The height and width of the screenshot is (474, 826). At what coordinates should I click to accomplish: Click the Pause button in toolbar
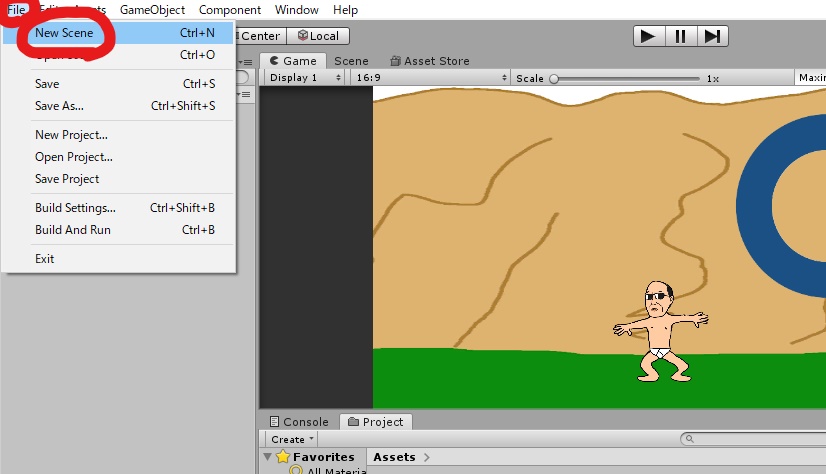[x=681, y=36]
